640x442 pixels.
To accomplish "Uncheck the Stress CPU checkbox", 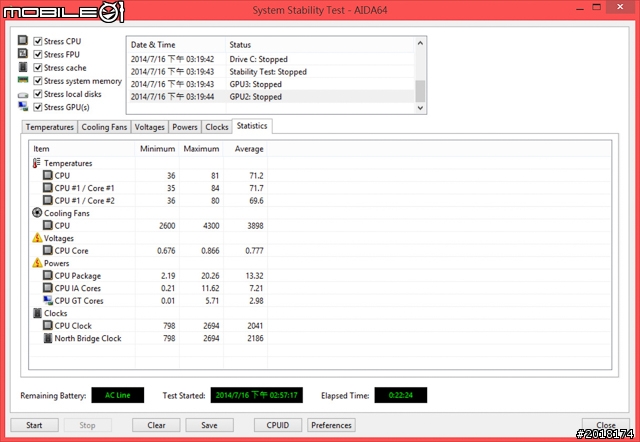I will pyautogui.click(x=38, y=41).
